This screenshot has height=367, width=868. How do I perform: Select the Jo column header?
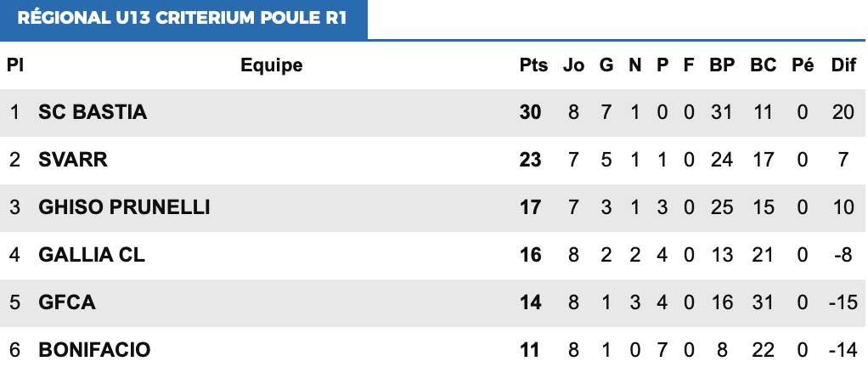(x=573, y=65)
